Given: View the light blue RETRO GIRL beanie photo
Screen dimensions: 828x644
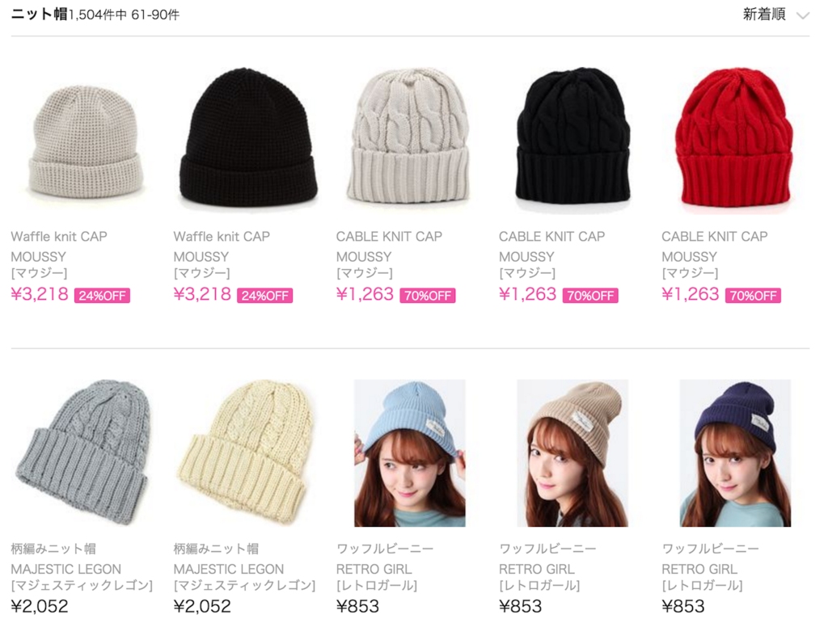Looking at the screenshot, I should click(410, 453).
